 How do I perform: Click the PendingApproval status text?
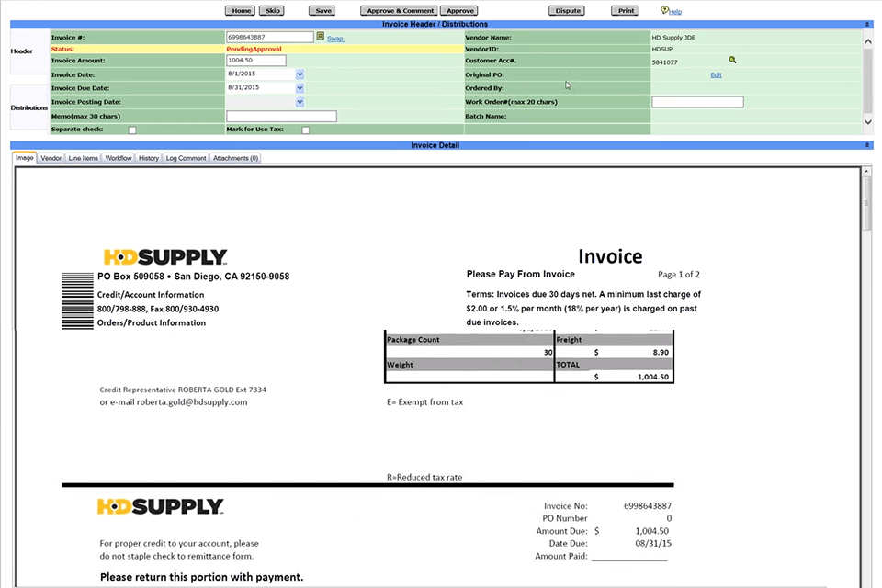point(254,49)
